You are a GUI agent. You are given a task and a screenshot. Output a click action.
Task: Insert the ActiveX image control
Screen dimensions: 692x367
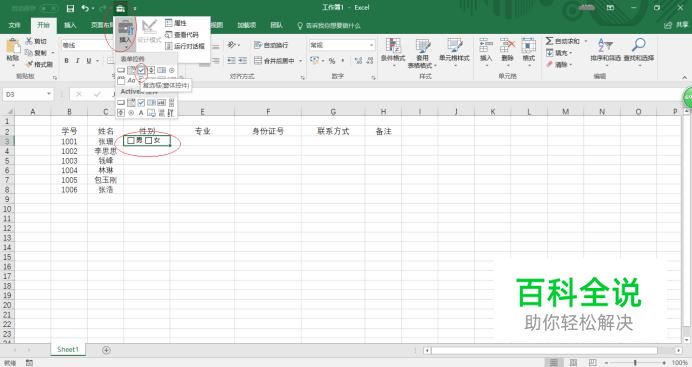151,113
